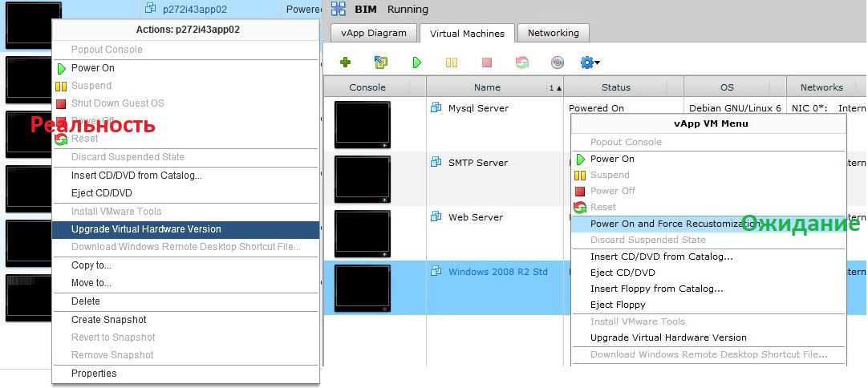
Task: Switch to the Virtual Machines tab
Action: point(467,33)
